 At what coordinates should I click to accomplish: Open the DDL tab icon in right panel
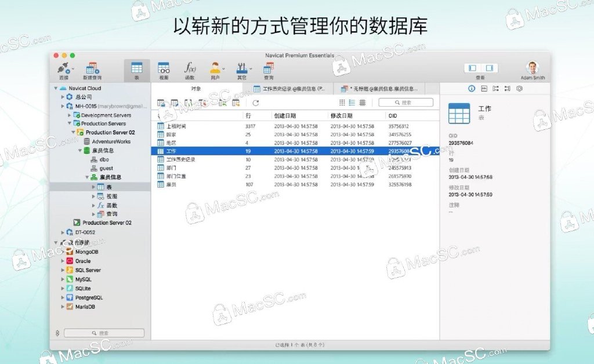tap(484, 89)
